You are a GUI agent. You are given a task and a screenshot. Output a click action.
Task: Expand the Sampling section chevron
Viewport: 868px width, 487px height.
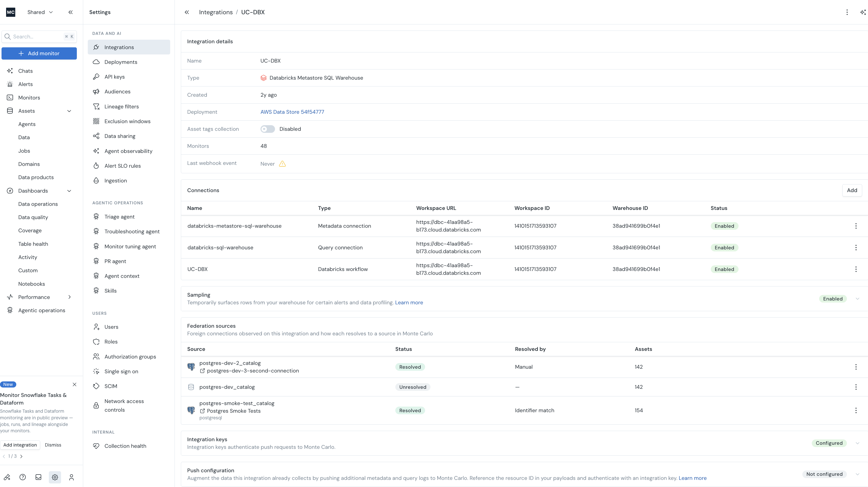858,299
